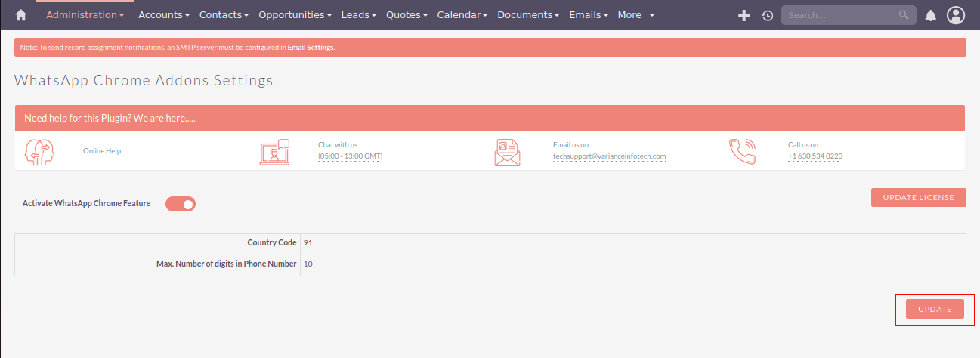Click the Update License button
The image size is (980, 358).
[x=918, y=198]
